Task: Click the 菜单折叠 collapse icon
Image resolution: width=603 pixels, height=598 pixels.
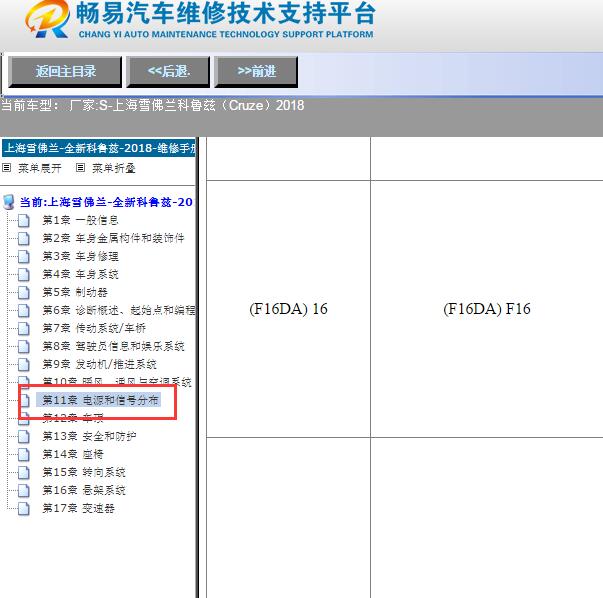Action: click(80, 168)
